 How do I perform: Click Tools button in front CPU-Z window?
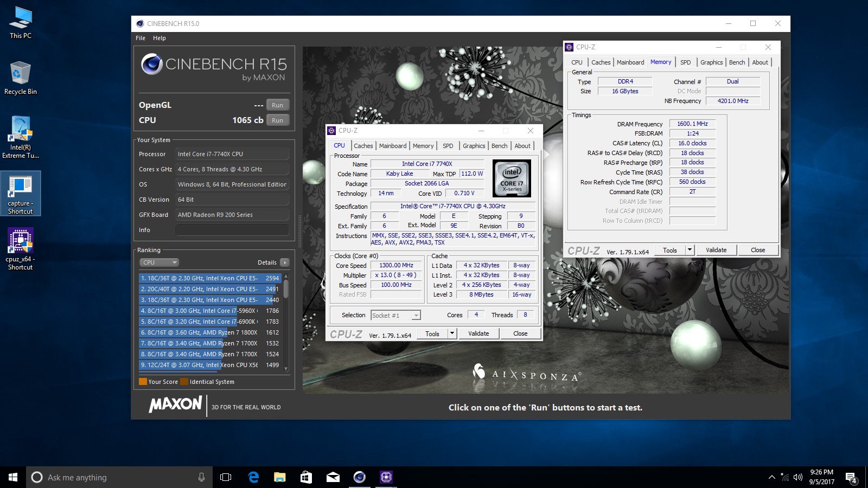(432, 334)
